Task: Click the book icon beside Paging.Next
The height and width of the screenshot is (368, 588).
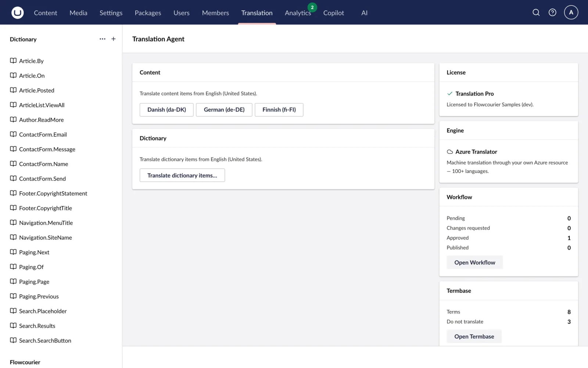Action: (x=13, y=252)
